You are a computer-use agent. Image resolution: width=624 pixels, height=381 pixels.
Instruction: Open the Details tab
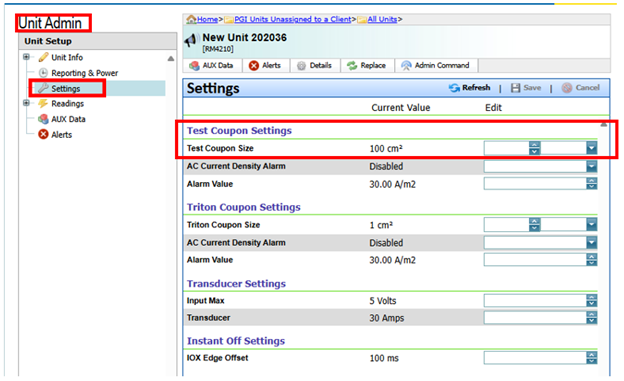click(x=315, y=65)
